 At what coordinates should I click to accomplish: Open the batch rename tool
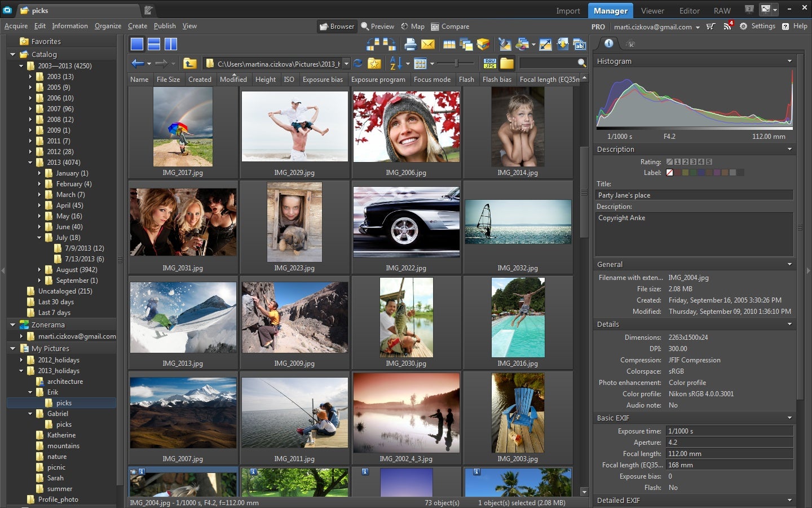coord(580,44)
